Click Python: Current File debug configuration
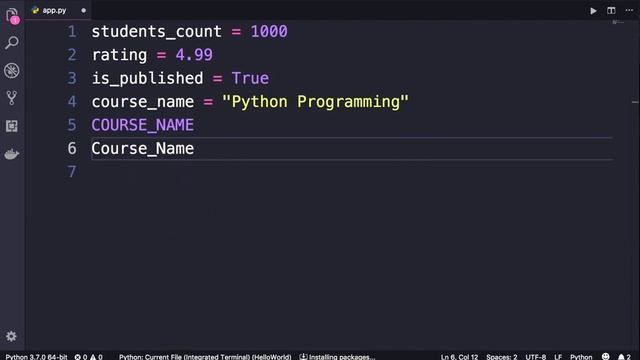640x360 pixels. [205, 357]
